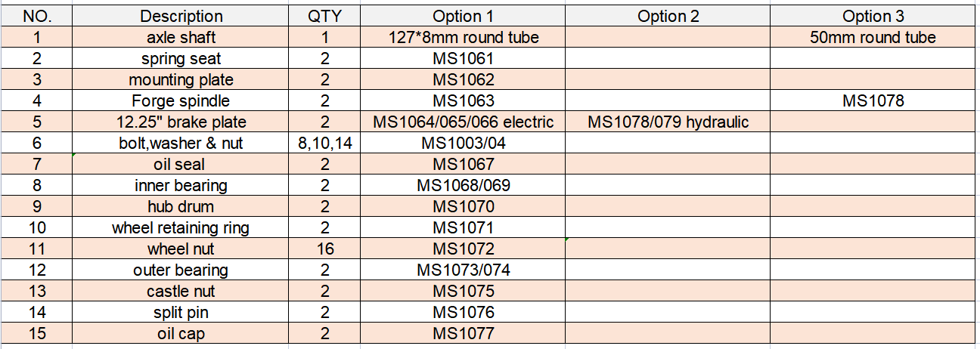Viewport: 980px width, 349px height.
Task: Click the '127*8mm round tube' cell
Action: [x=463, y=37]
